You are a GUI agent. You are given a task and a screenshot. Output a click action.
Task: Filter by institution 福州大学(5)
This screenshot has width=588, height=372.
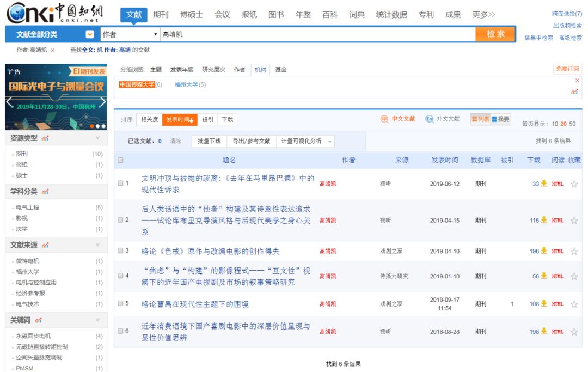191,85
